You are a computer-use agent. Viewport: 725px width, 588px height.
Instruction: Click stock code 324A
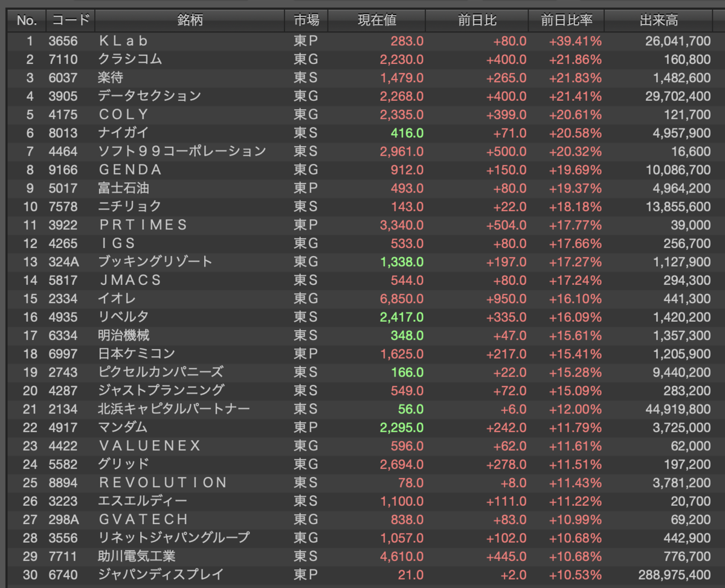click(x=63, y=262)
